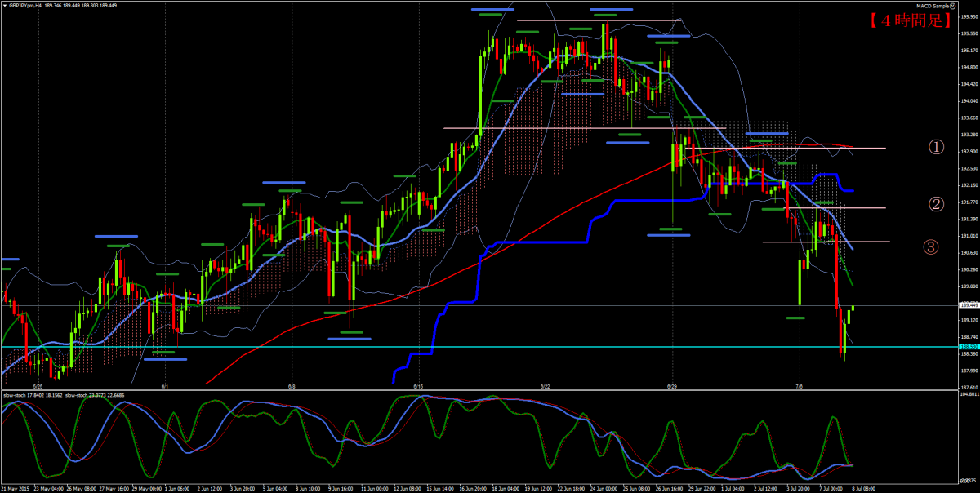Click the cyan 188.530 price level tag

969,347
